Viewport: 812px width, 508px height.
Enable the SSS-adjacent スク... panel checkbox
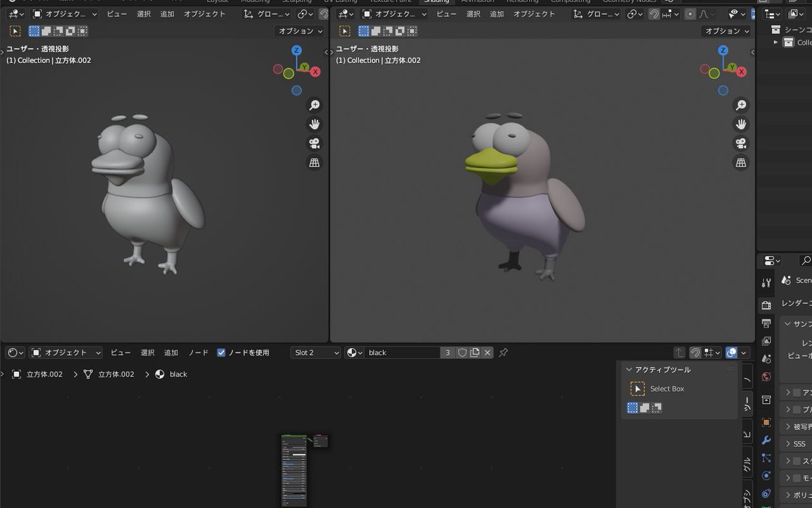(x=796, y=461)
